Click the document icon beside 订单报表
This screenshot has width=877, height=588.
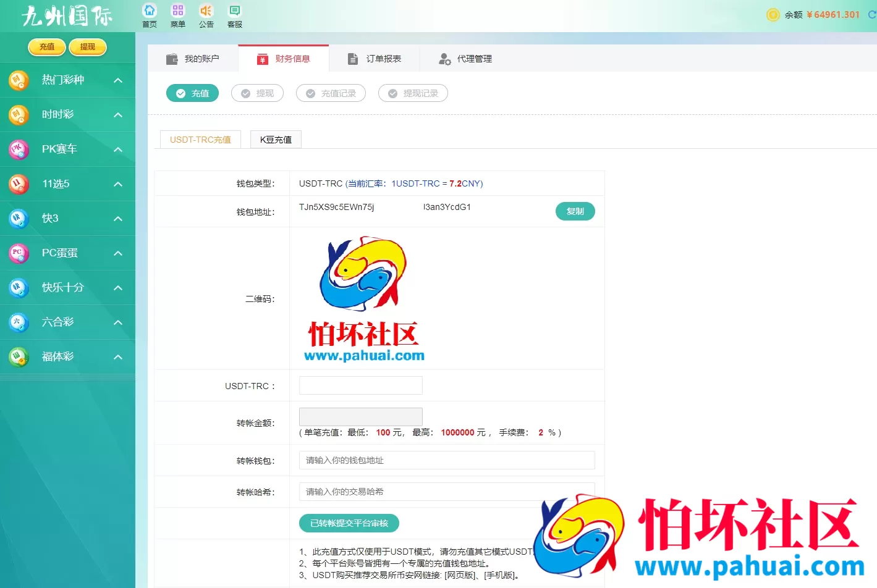353,59
